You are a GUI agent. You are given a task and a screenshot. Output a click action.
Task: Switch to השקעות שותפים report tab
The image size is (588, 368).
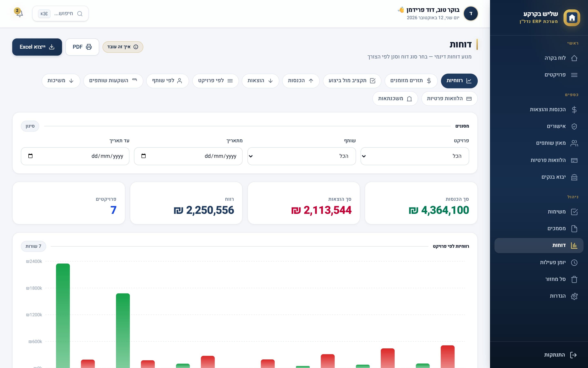(113, 81)
